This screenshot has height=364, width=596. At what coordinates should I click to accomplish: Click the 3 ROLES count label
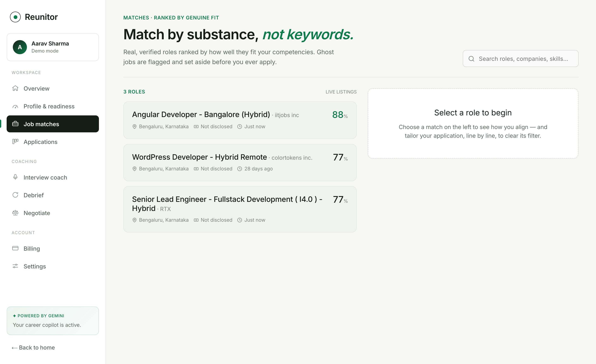134,92
